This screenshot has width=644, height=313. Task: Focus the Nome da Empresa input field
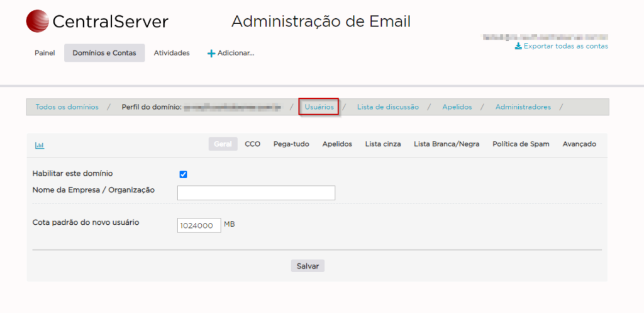(x=256, y=193)
